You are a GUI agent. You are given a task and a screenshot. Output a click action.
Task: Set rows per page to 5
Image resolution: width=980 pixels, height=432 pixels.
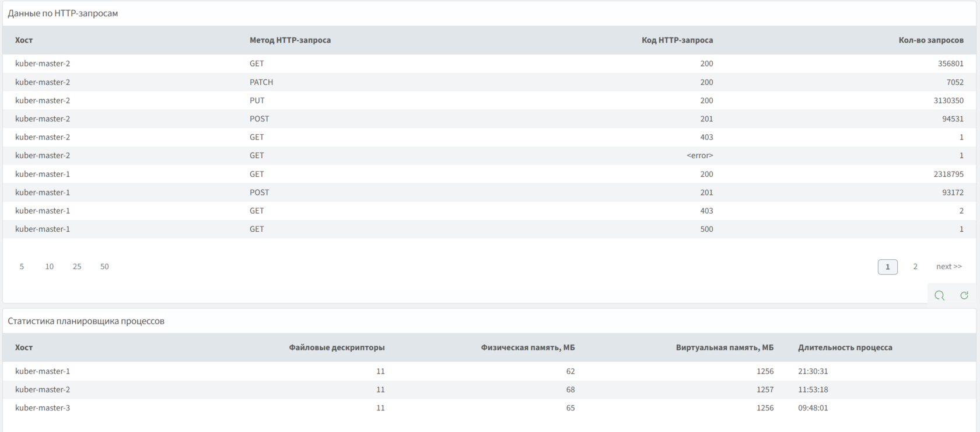tap(22, 267)
